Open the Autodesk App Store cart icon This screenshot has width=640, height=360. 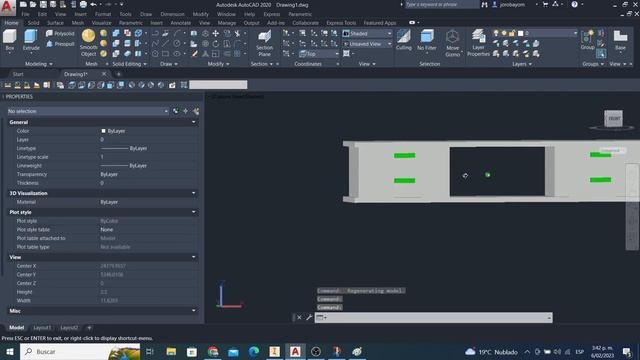[545, 4]
